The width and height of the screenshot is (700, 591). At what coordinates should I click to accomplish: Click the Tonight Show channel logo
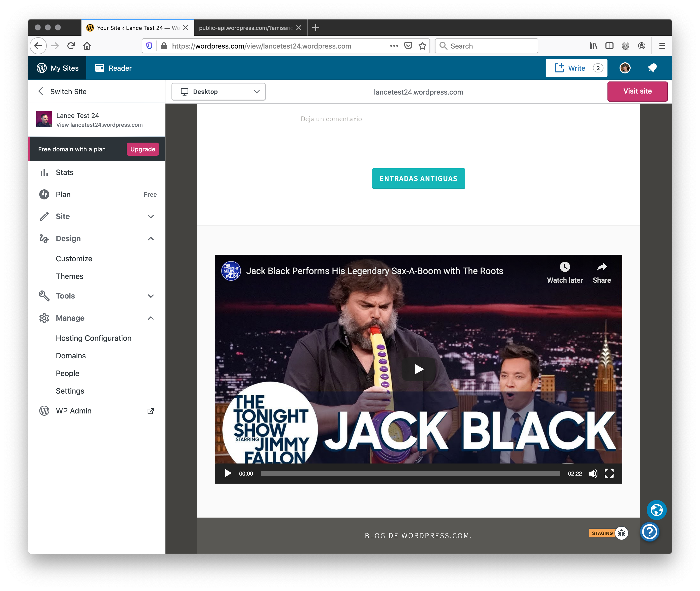231,271
